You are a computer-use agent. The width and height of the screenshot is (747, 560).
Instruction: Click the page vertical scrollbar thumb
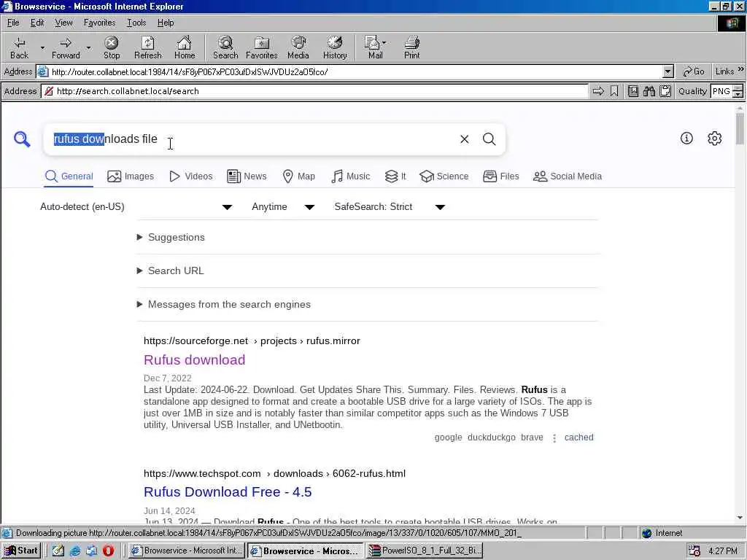[x=740, y=128]
